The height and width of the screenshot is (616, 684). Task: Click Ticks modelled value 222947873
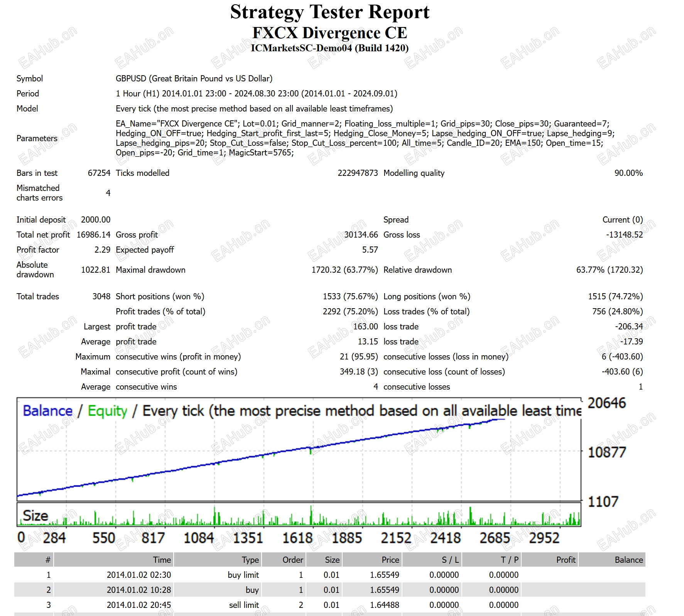click(358, 173)
